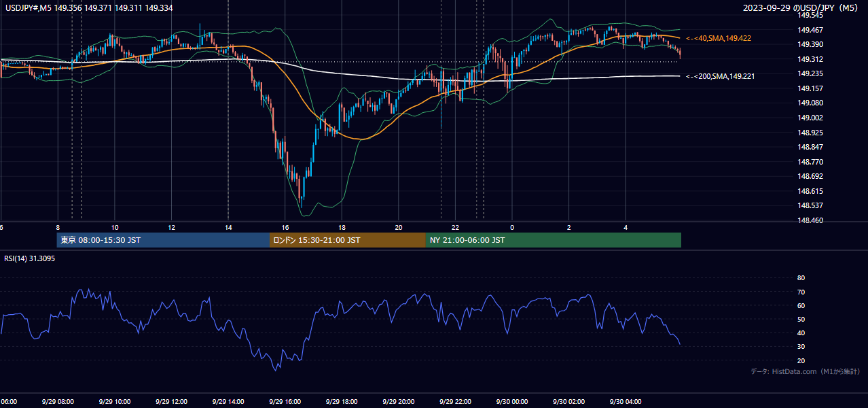Select the 40 SMA label 149.422
This screenshot has width=868, height=408.
pyautogui.click(x=719, y=39)
